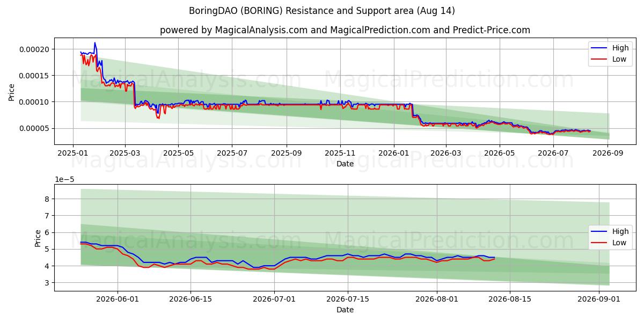Click the 2026-06-01 date tick label
Viewport: 644px width, 322px height.
click(116, 299)
